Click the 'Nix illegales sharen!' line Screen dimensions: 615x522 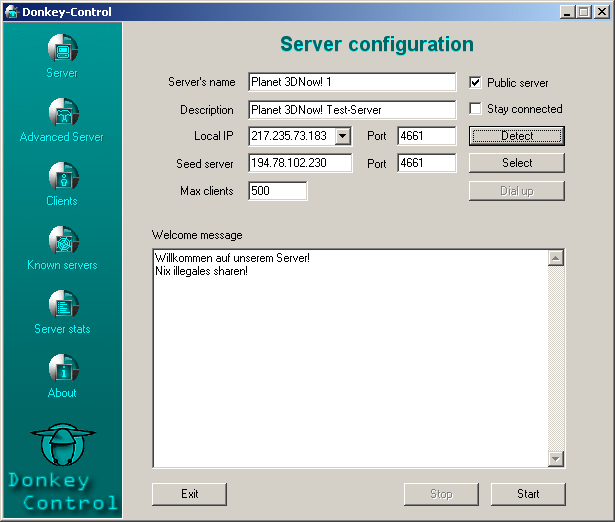[201, 271]
